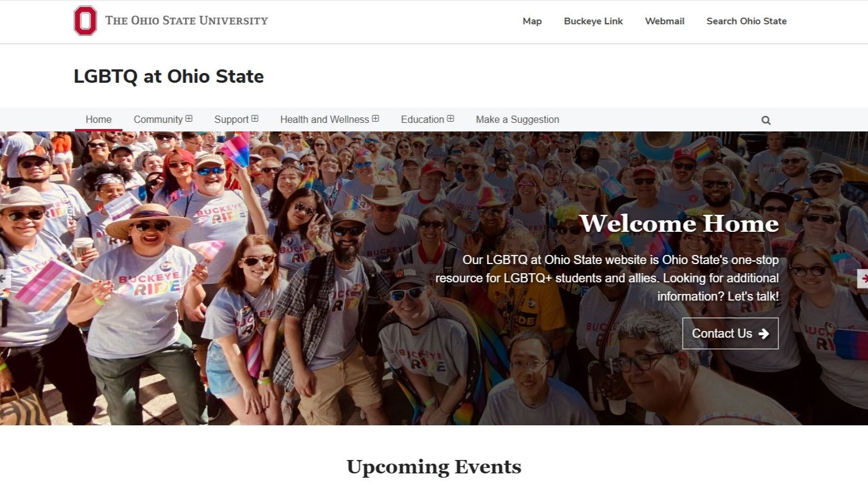Click the LGBTQ at Ohio State title
Viewport: 868px width, 488px height.
point(169,77)
